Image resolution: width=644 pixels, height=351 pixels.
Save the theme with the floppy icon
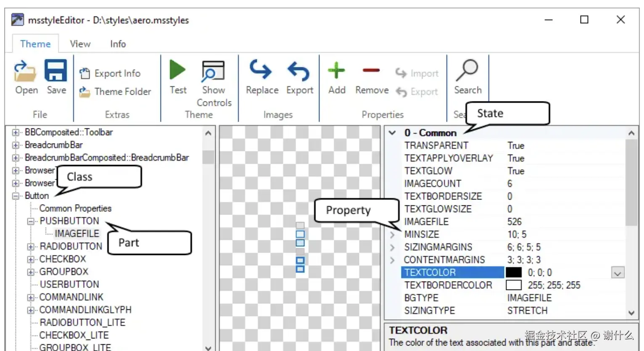(x=56, y=71)
